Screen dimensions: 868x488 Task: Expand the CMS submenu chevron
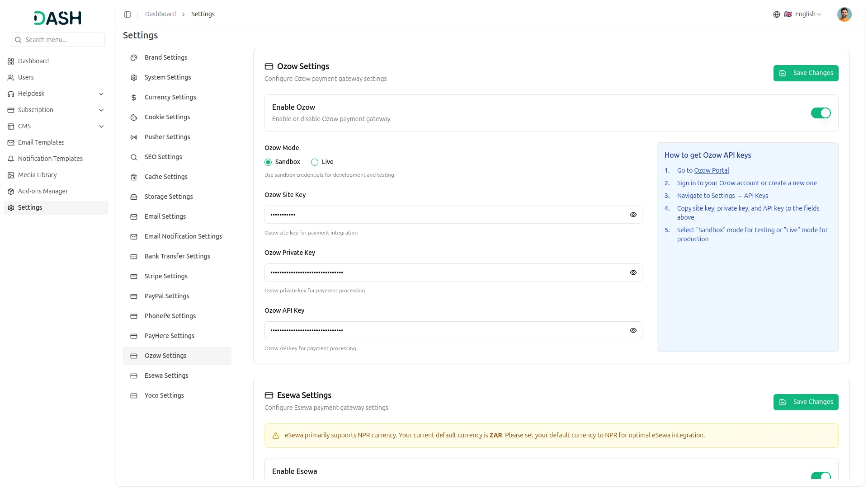click(x=101, y=127)
